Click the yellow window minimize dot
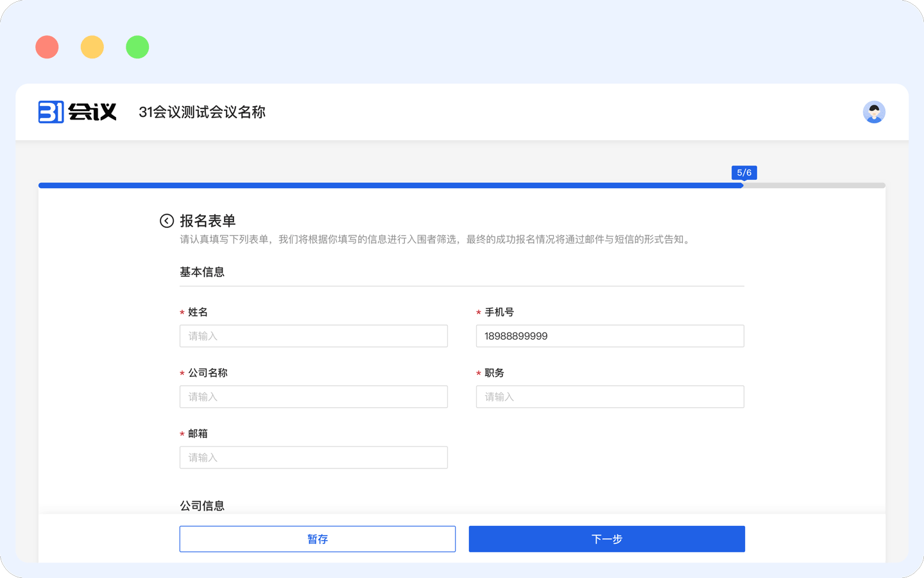924x578 pixels. 92,47
